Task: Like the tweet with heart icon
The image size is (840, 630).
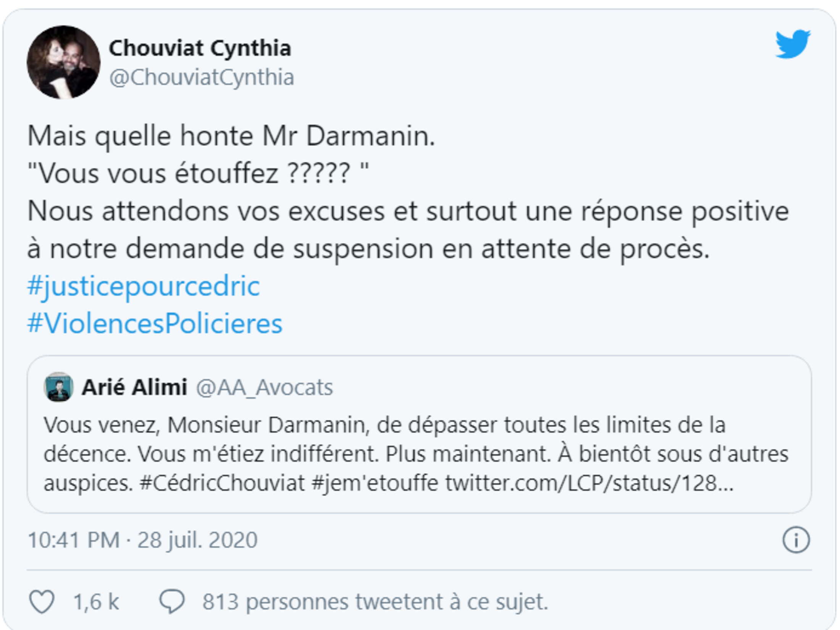Action: (42, 602)
